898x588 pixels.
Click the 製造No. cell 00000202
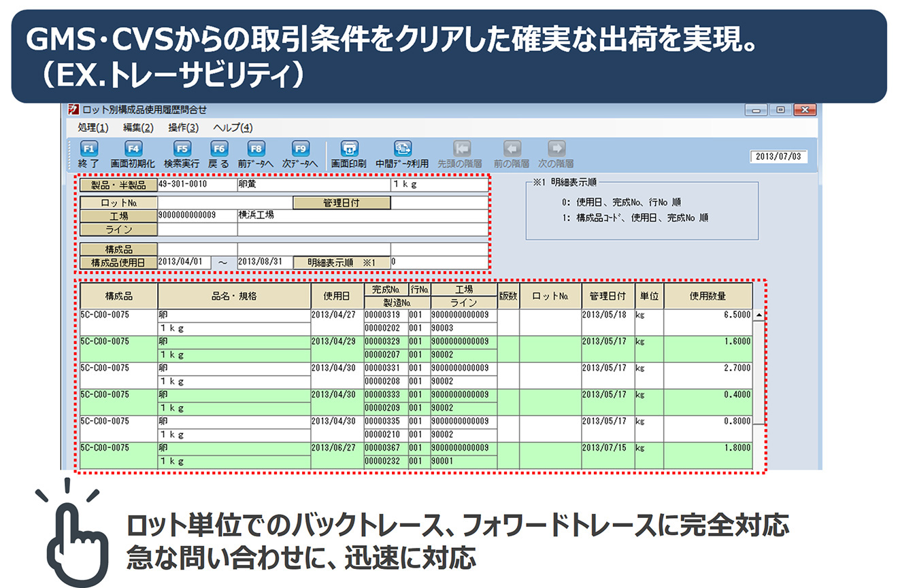pyautogui.click(x=386, y=329)
